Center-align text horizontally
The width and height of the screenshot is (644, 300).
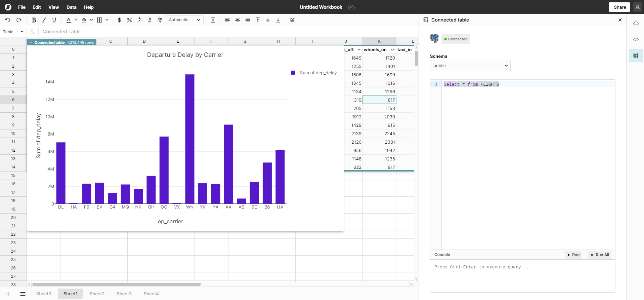(x=238, y=20)
